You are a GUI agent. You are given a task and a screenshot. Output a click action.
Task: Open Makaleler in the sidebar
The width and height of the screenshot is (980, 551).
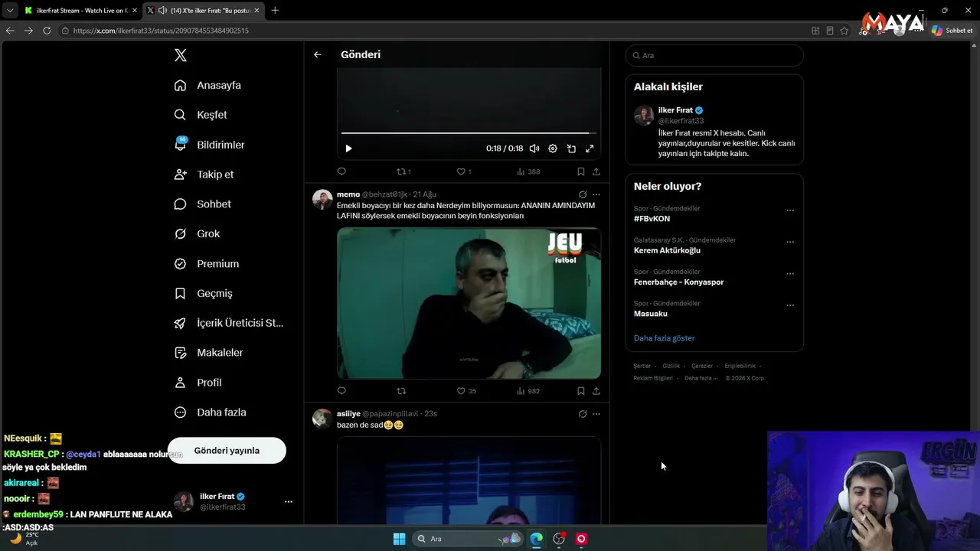coord(208,353)
